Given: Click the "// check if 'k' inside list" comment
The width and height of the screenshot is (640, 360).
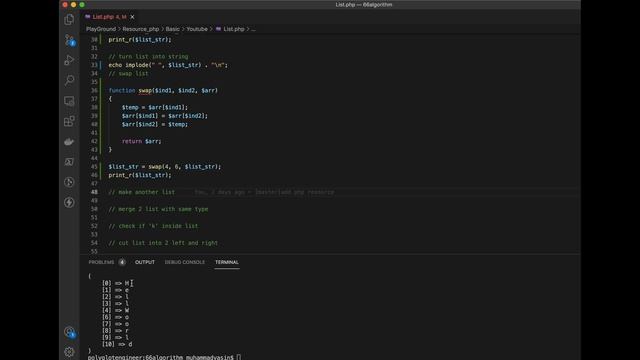Looking at the screenshot, I should click(x=153, y=226).
